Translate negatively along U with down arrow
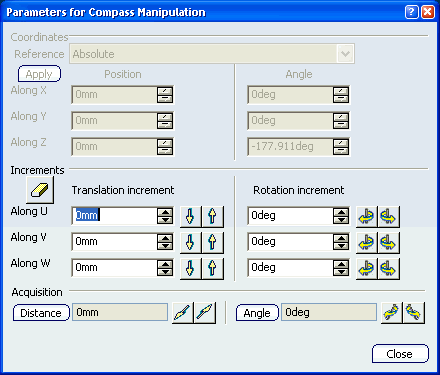 pyautogui.click(x=190, y=216)
